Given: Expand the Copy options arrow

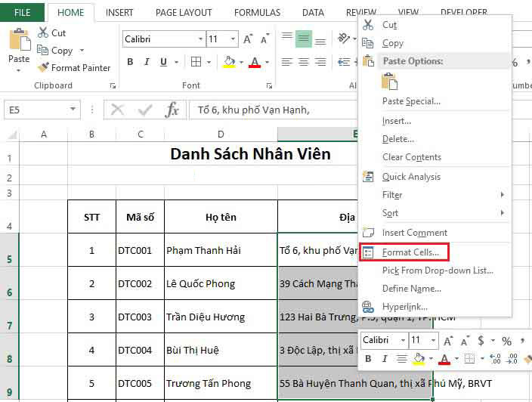Looking at the screenshot, I should (82, 50).
